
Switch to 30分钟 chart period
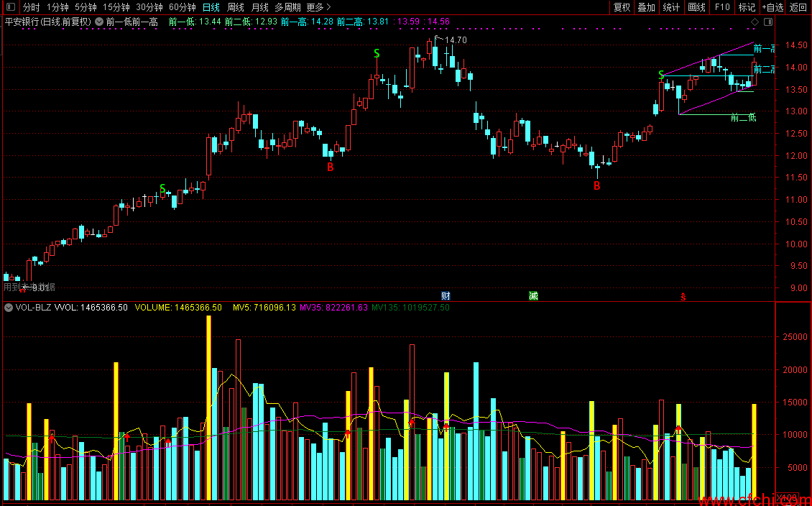click(149, 7)
